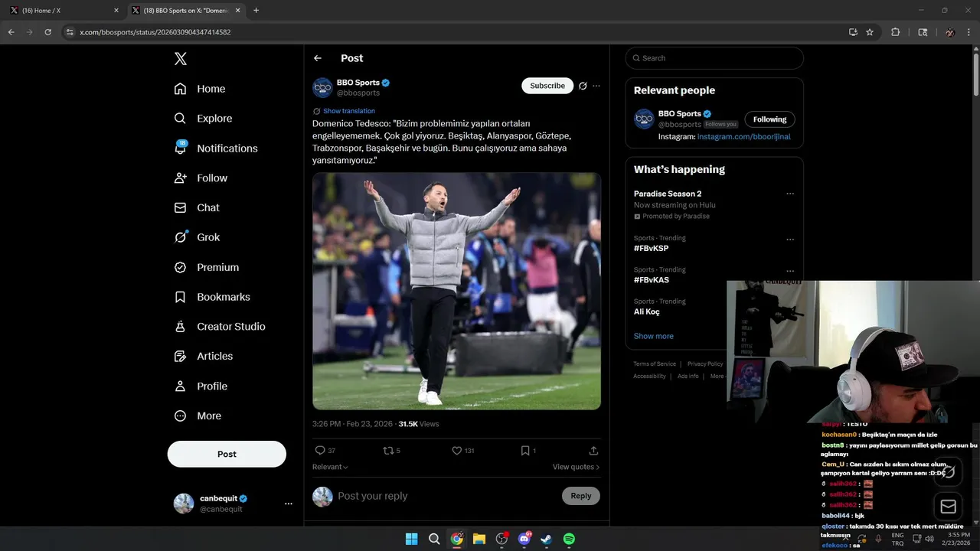
Task: Open the #FBvKAS trend
Action: (x=652, y=280)
